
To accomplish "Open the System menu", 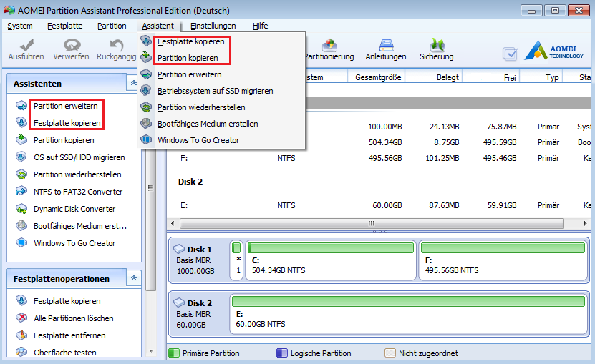I will (x=20, y=26).
